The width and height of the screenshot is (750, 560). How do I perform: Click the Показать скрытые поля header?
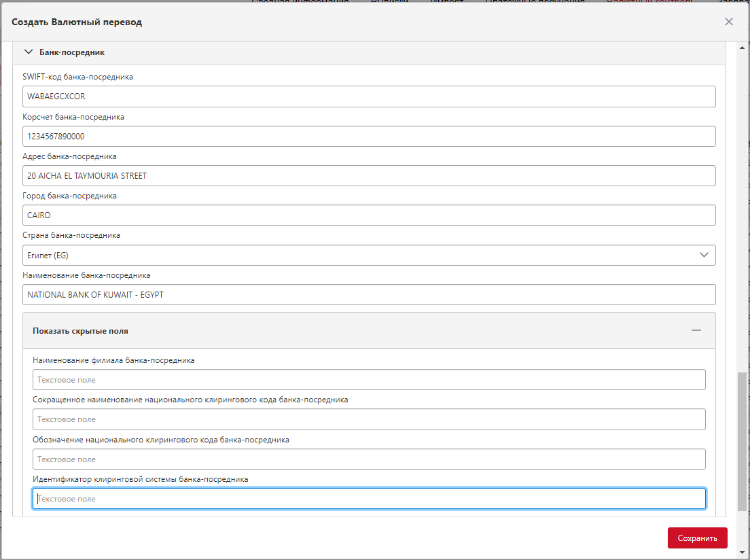pos(369,331)
